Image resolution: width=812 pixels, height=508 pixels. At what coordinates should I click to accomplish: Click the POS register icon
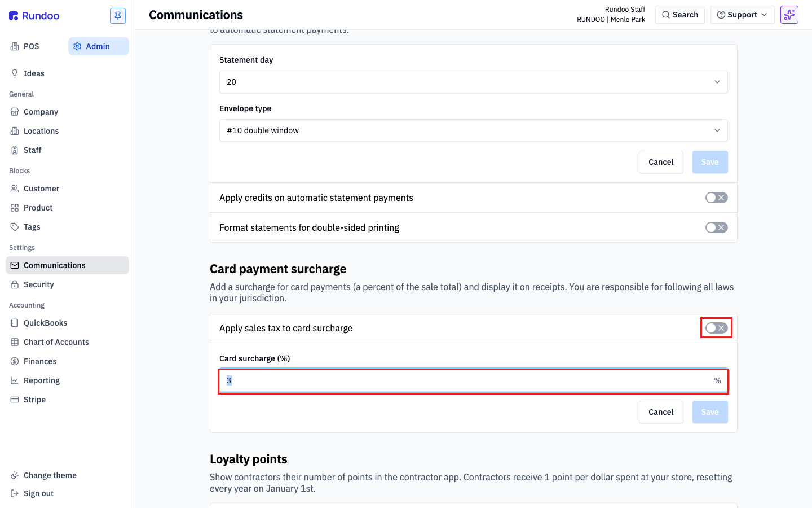pyautogui.click(x=15, y=46)
